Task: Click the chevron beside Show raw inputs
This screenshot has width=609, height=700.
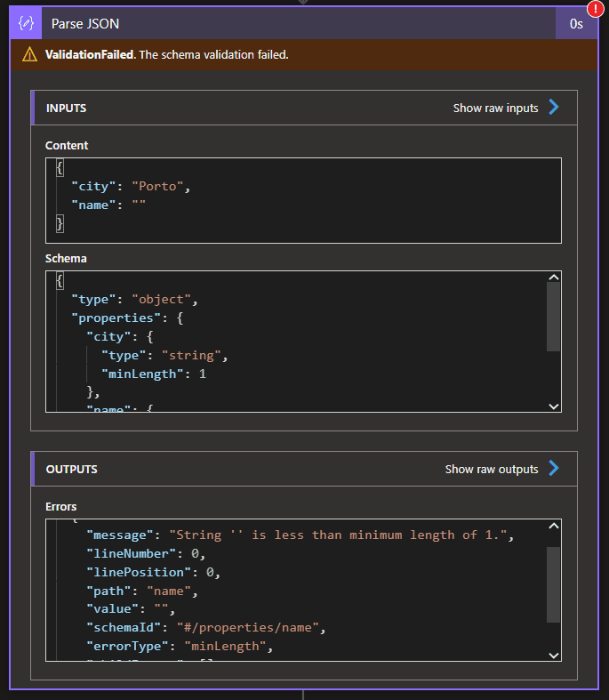Action: click(x=554, y=108)
